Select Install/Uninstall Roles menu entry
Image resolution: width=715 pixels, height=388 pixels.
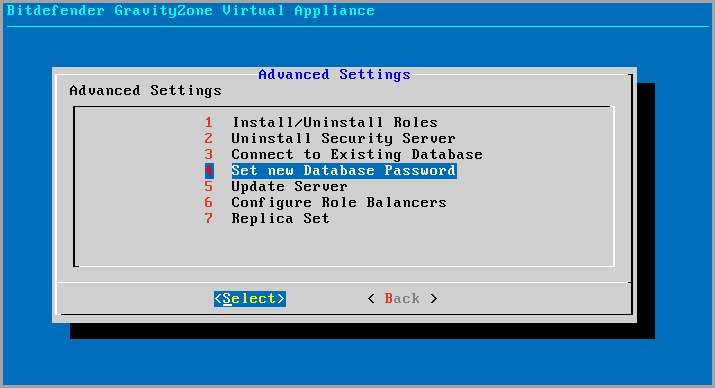(335, 123)
